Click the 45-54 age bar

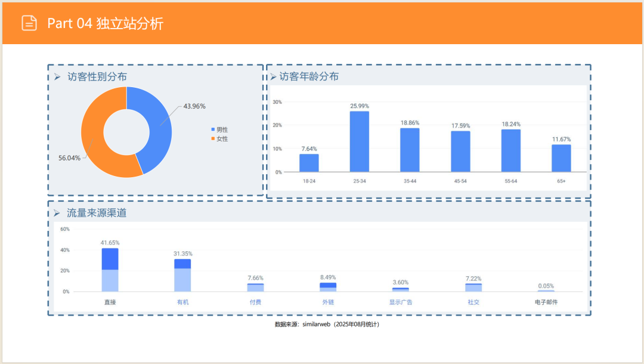[460, 151]
